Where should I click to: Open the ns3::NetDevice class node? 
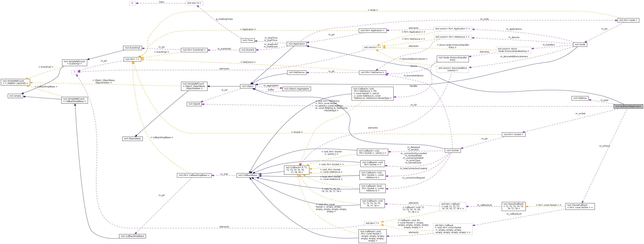click(x=297, y=72)
